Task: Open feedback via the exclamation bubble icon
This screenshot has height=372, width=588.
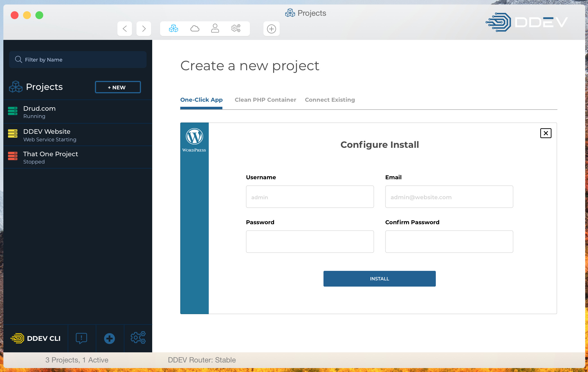Action: (x=82, y=338)
